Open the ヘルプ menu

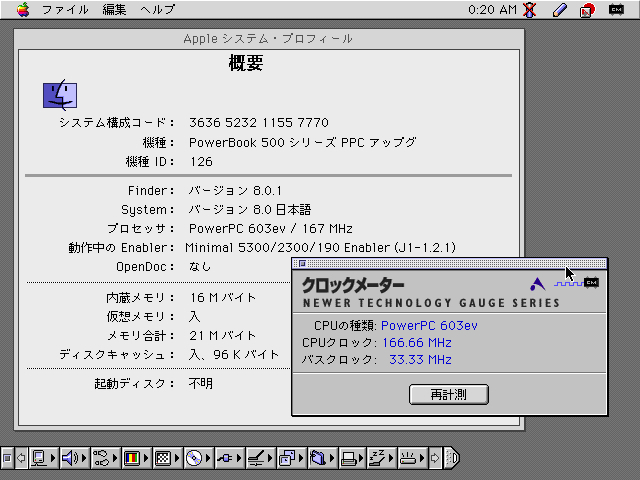click(158, 9)
